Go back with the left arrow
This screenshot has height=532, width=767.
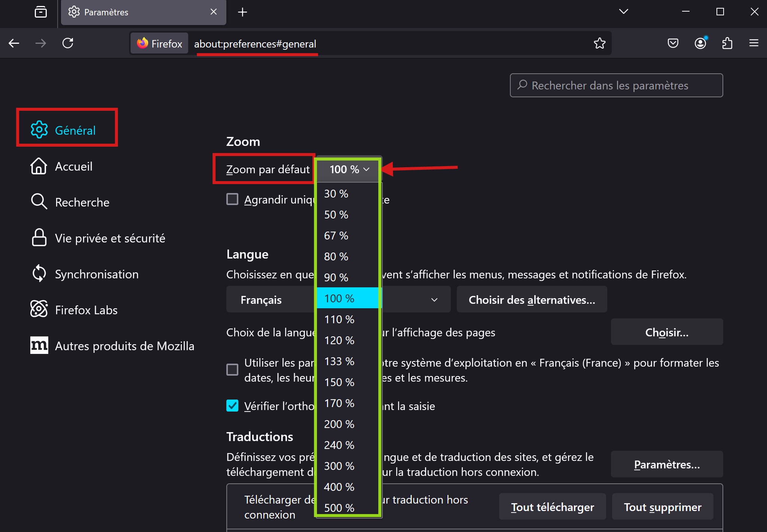(x=14, y=43)
